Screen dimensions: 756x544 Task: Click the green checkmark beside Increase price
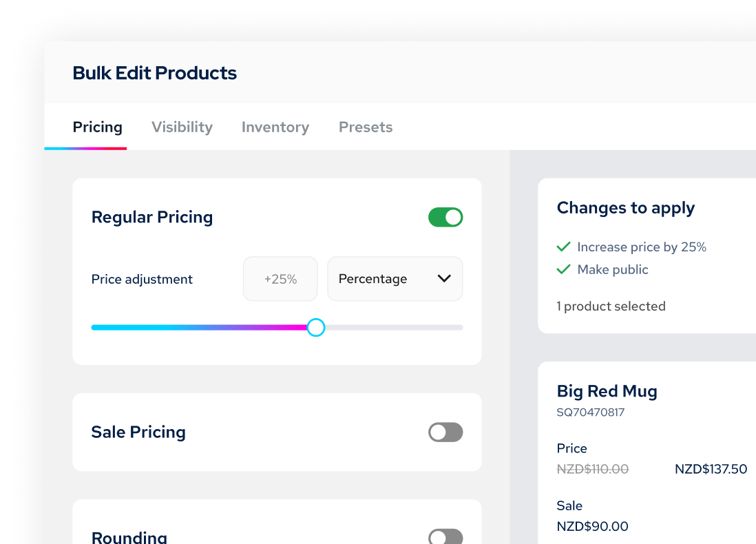click(563, 247)
